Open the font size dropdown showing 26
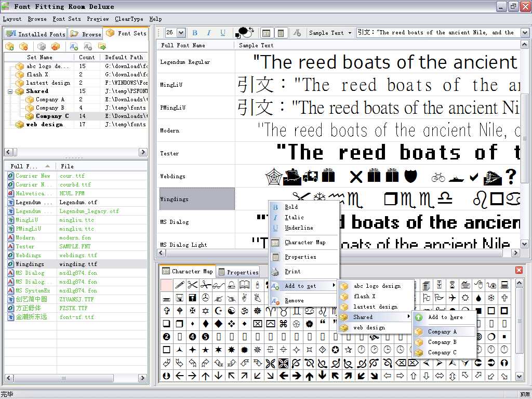Image resolution: width=532 pixels, height=399 pixels. click(181, 33)
